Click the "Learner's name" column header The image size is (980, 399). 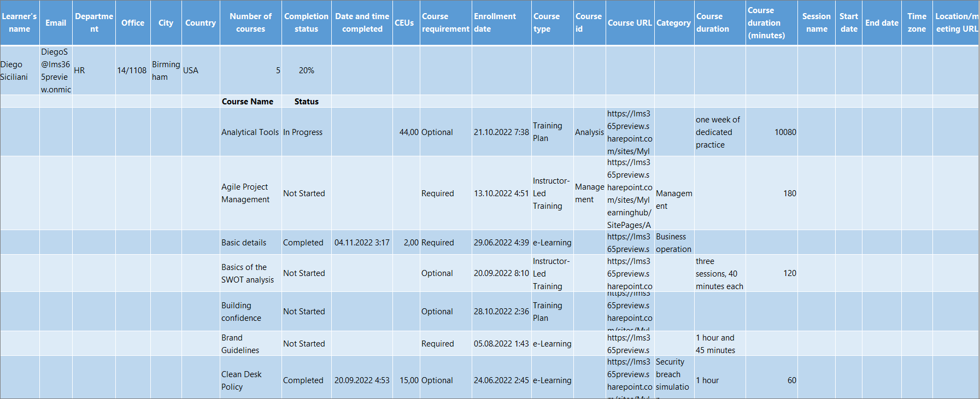[x=20, y=23]
